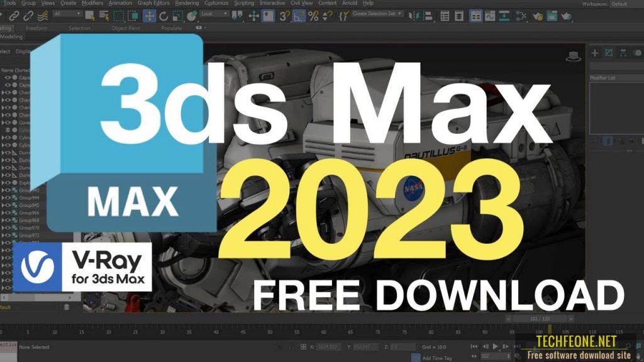Screen dimensions: 644x362
Task: Step to the next frame
Action: point(506,347)
